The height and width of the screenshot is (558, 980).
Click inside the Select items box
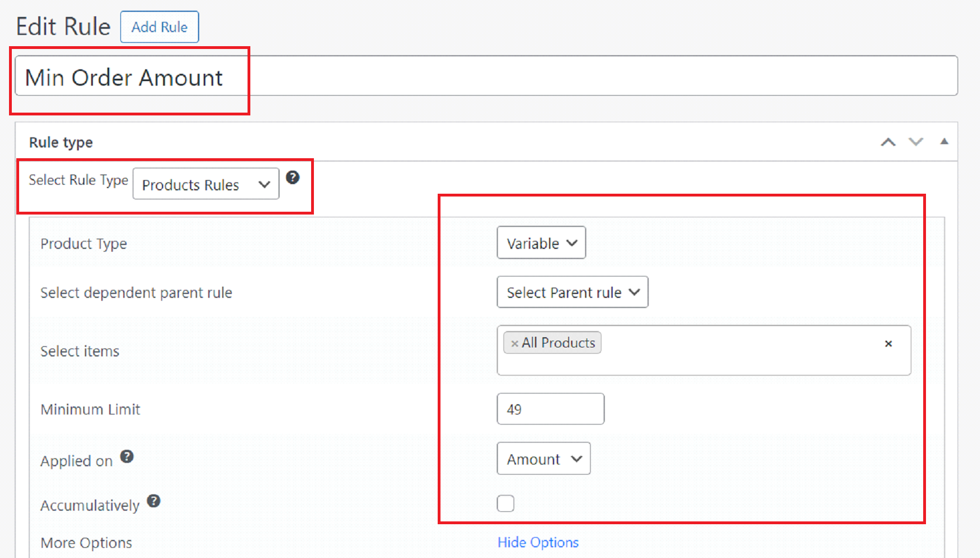pyautogui.click(x=731, y=360)
